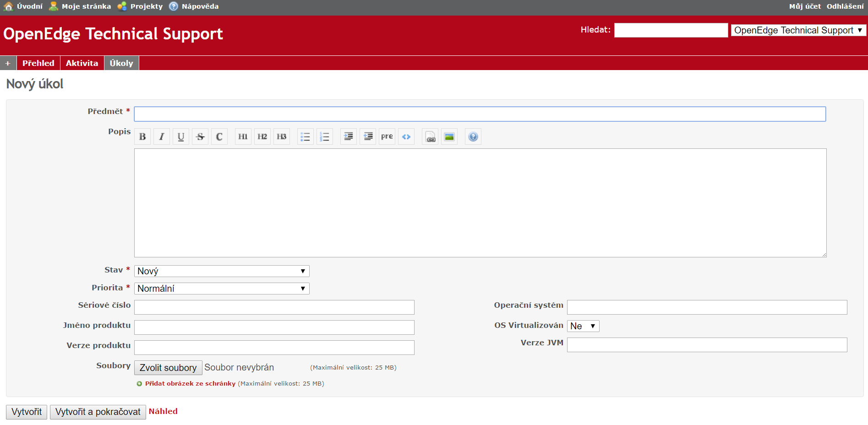Insert image icon in toolbar
Image resolution: width=868 pixels, height=425 pixels.
click(449, 136)
